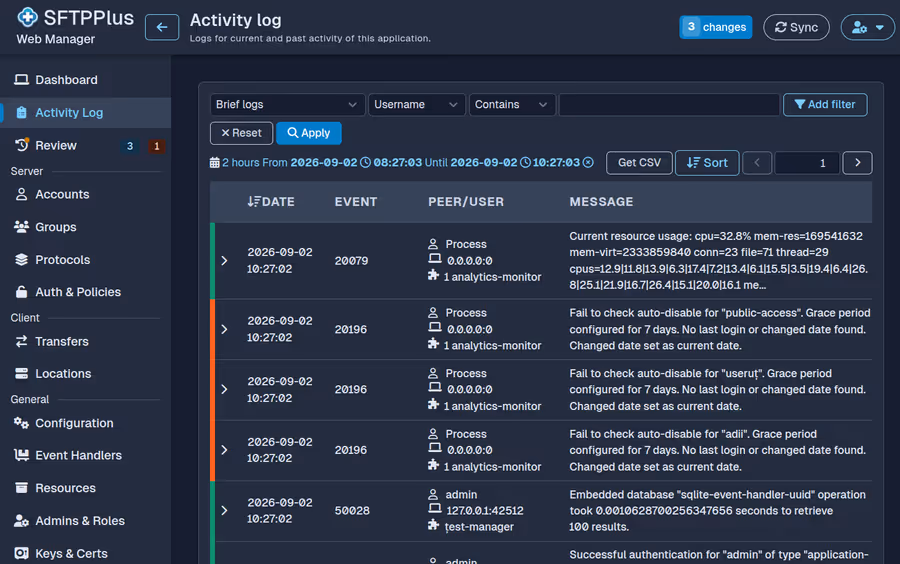Open Dashboard in the sidebar
This screenshot has width=900, height=564.
[x=86, y=80]
